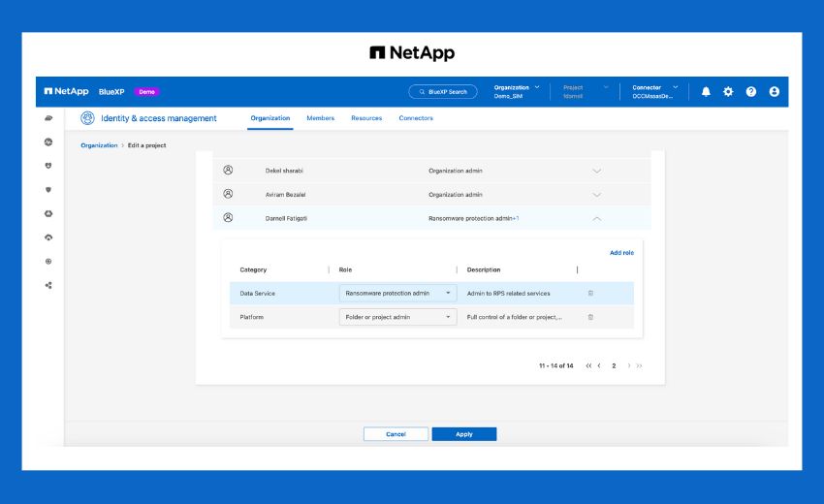Screen dimensions: 824x504
Task: Delete the Ransomware protection admin role row
Action: pyautogui.click(x=590, y=294)
